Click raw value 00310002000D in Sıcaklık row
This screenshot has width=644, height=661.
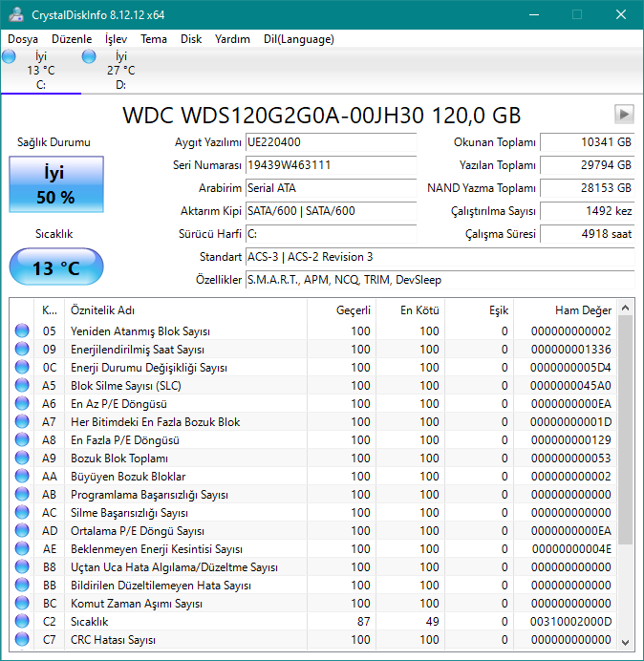click(x=570, y=622)
